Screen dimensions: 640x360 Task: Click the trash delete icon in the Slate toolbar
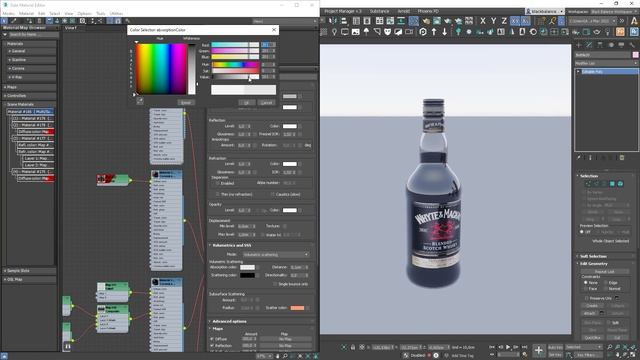(x=40, y=20)
